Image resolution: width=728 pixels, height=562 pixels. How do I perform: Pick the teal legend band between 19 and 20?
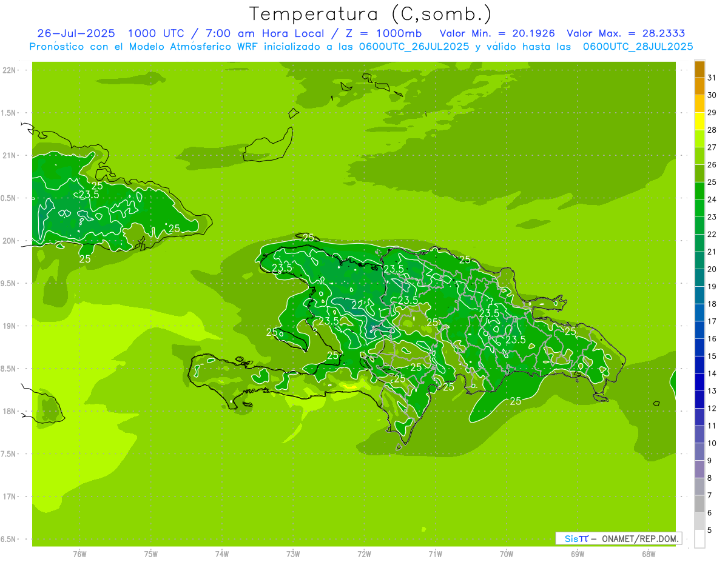699,278
